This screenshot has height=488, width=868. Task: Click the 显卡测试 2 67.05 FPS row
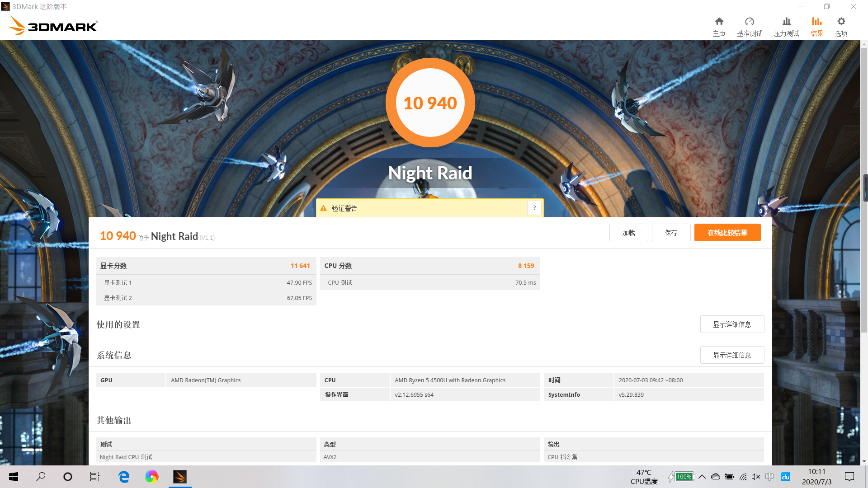tap(206, 298)
